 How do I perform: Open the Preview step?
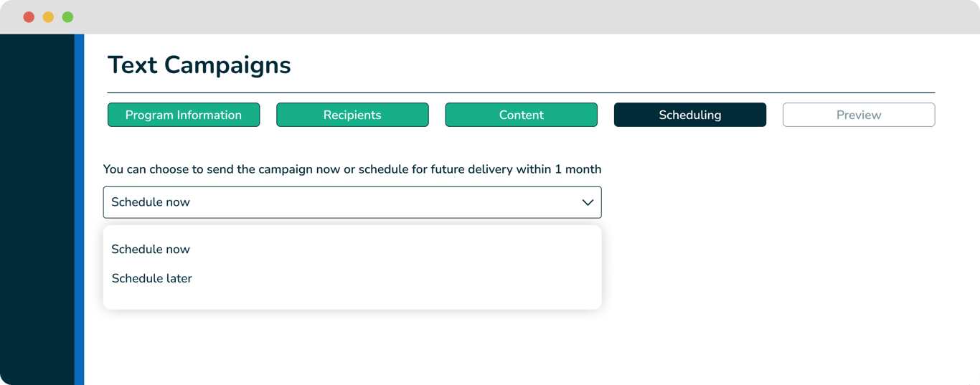coord(858,115)
